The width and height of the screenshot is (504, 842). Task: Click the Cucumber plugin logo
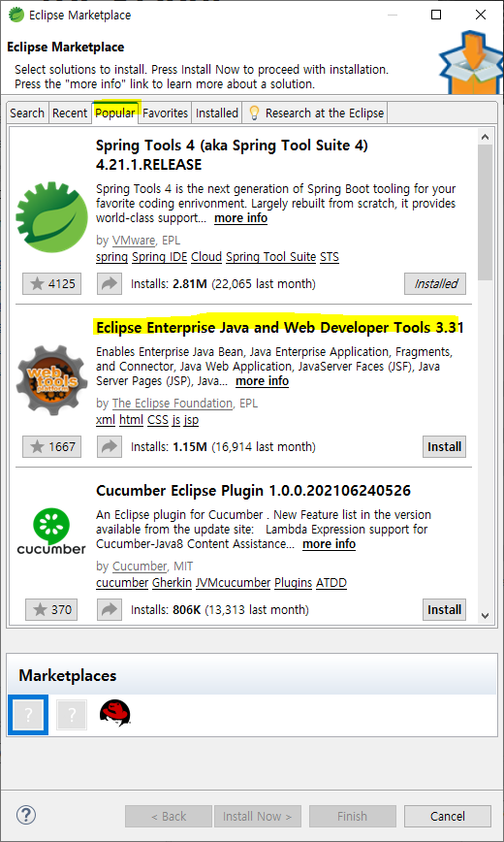(x=51, y=532)
